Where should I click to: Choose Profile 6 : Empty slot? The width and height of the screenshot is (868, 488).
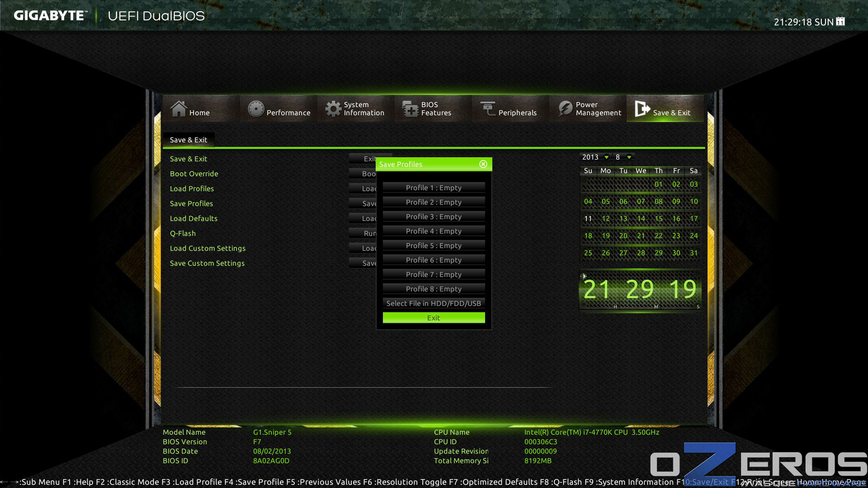434,260
